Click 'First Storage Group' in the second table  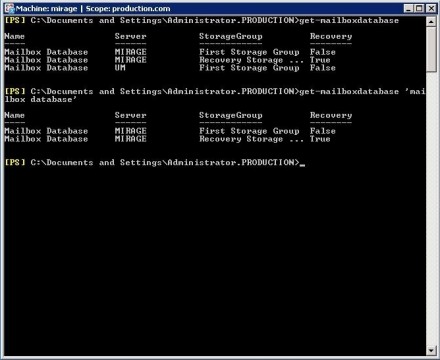click(249, 131)
